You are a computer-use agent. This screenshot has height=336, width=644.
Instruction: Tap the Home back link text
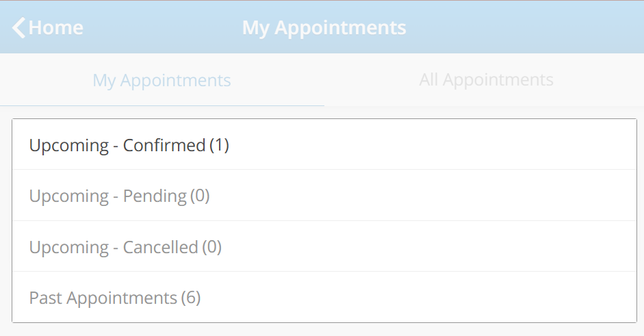(56, 28)
